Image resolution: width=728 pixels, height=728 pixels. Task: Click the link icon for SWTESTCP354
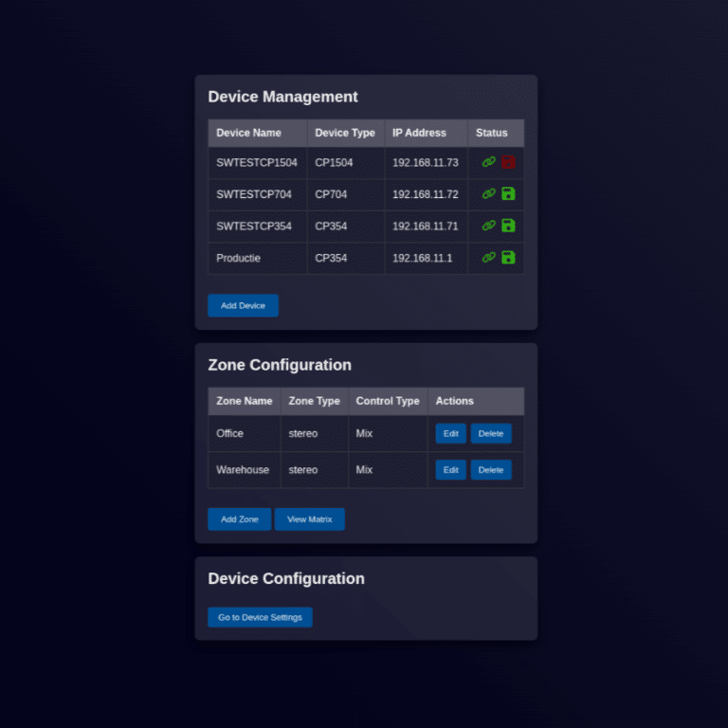pos(488,226)
